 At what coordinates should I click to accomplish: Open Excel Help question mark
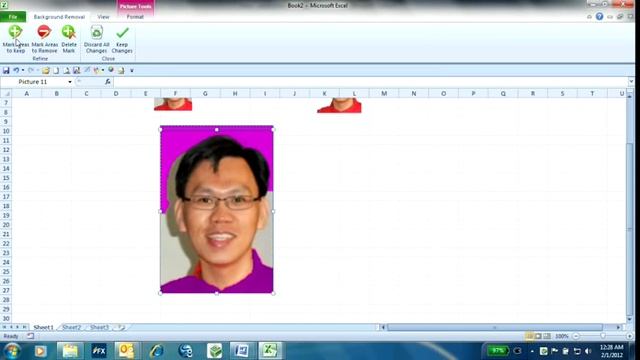(x=599, y=17)
